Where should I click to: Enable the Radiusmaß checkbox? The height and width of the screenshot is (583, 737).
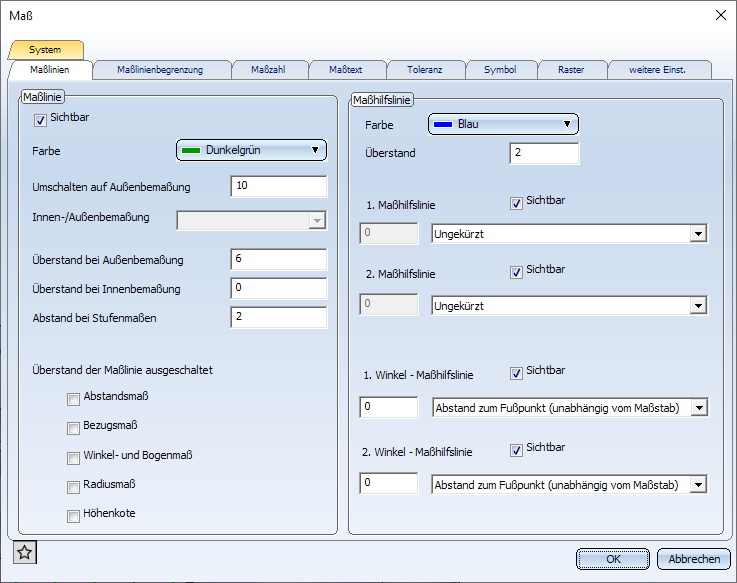(73, 487)
